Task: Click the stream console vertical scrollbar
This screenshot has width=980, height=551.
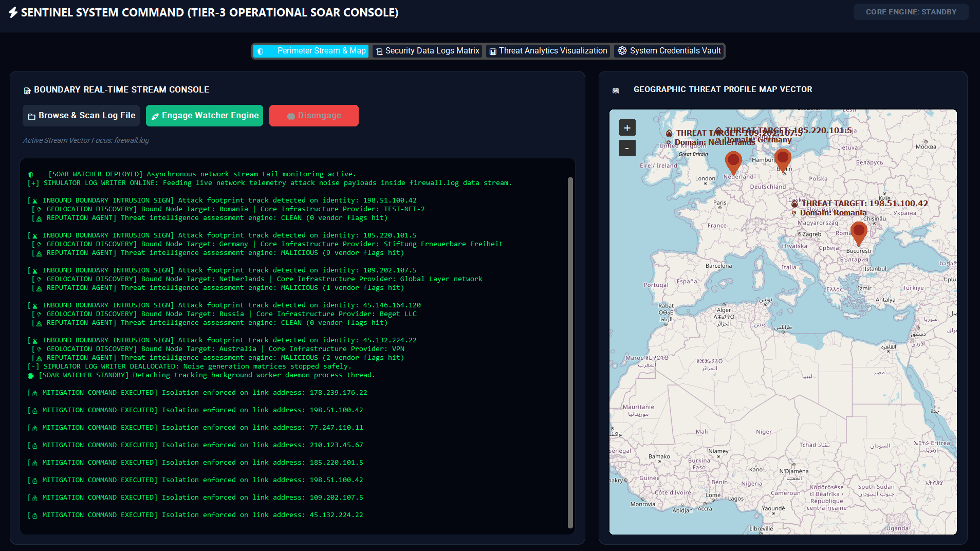Action: (x=570, y=353)
